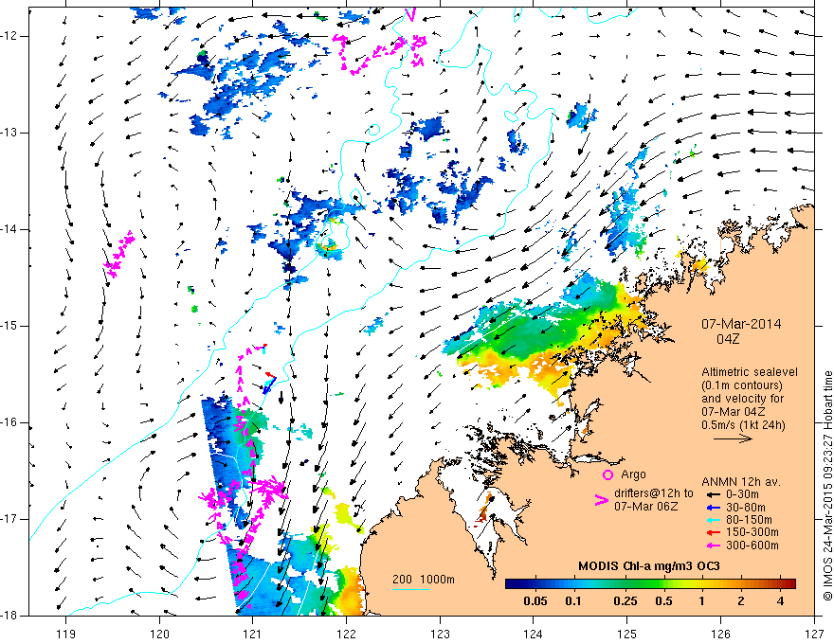Click the ANMN 12h av. heading
Viewport: 834px width, 644px height.
(741, 482)
